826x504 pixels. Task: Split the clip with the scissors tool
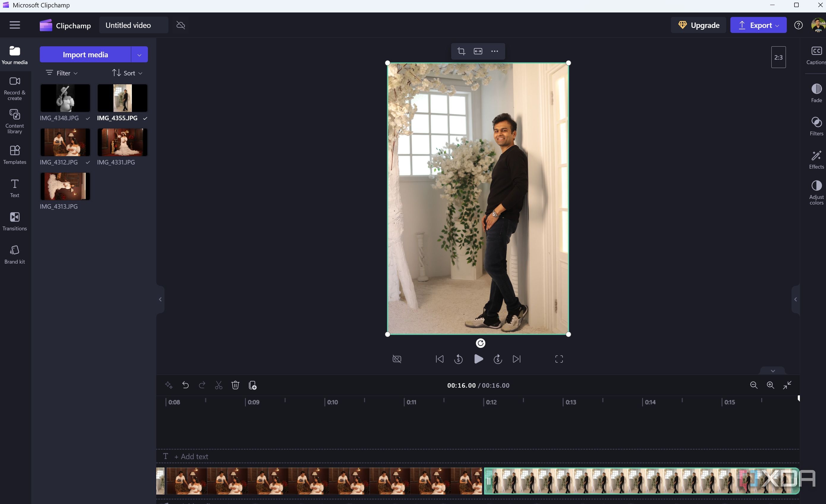pyautogui.click(x=219, y=385)
